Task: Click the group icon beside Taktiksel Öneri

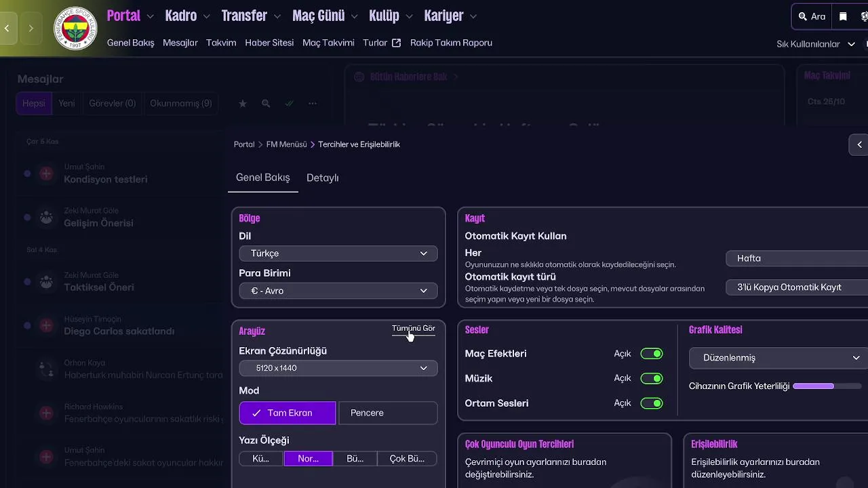Action: coord(46,281)
